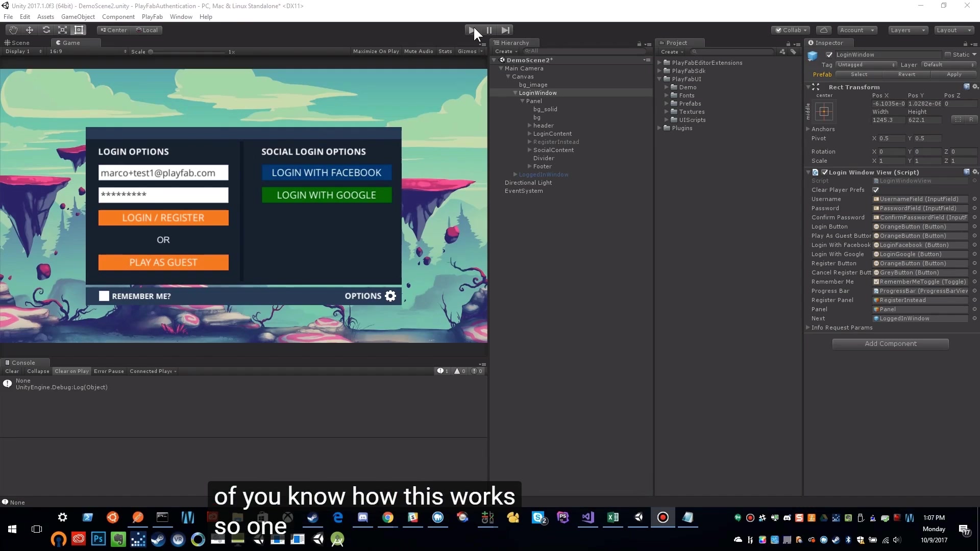
Task: Click the username input field
Action: coord(163,173)
